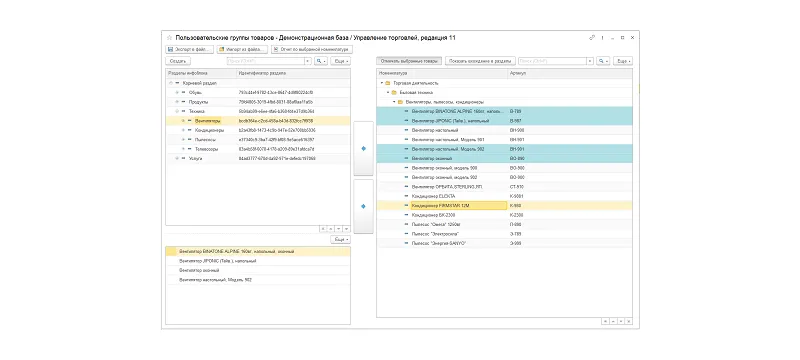Click the magnifier search button above the sections tree
This screenshot has height=360, width=800.
point(321,61)
